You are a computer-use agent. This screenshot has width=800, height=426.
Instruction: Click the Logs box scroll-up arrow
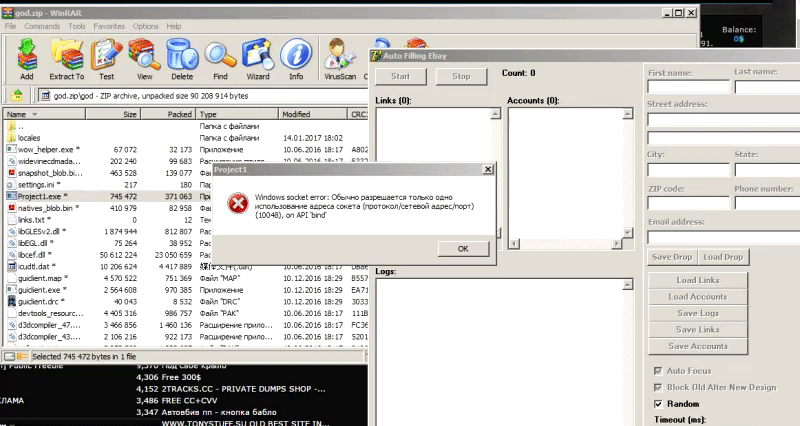(x=628, y=284)
